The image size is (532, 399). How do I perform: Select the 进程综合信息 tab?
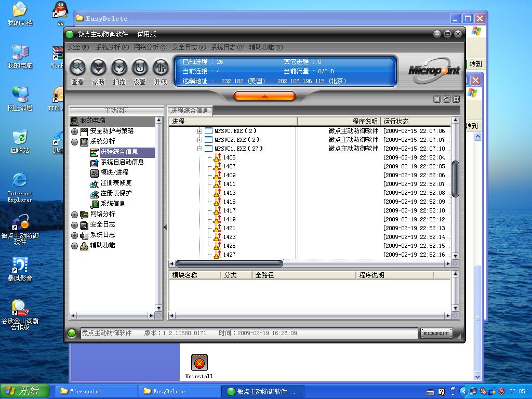(x=190, y=111)
